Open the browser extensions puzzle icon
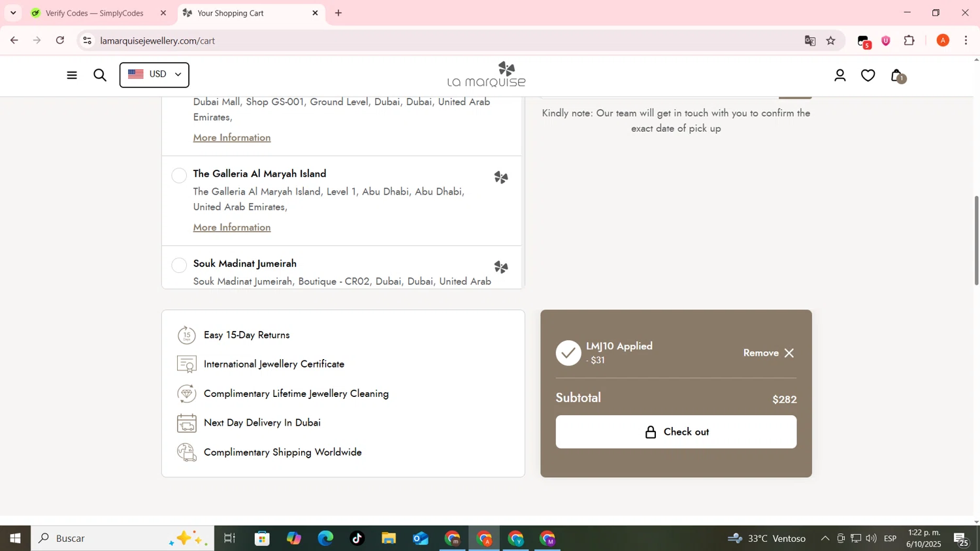 click(909, 40)
